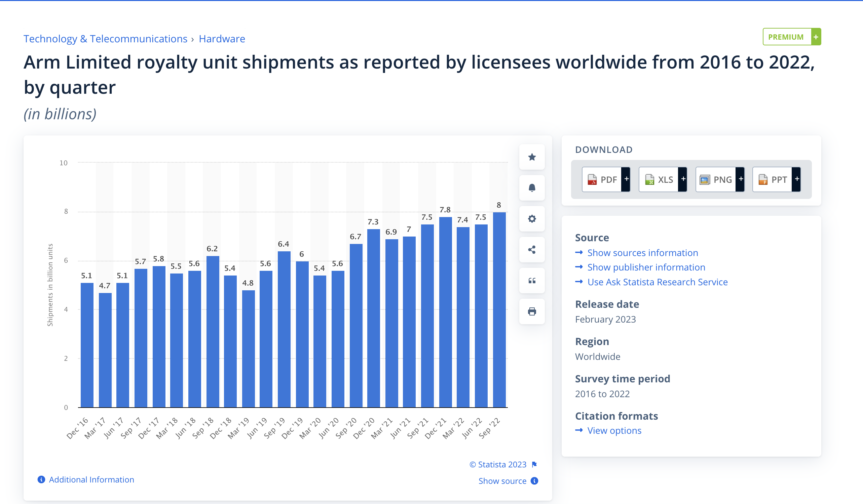
Task: Click the '10' y-axis tick label
Action: pos(63,163)
